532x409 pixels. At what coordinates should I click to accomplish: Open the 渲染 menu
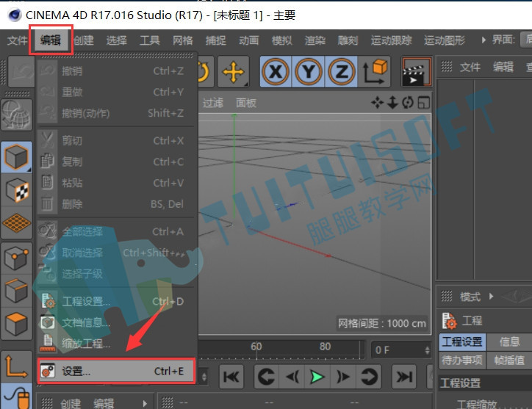pyautogui.click(x=314, y=40)
